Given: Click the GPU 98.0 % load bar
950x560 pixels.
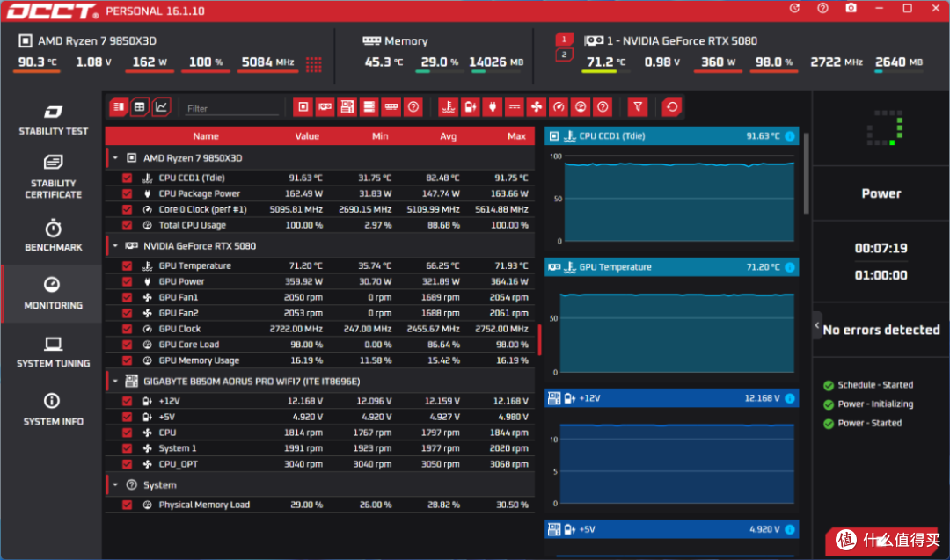Looking at the screenshot, I should (774, 71).
